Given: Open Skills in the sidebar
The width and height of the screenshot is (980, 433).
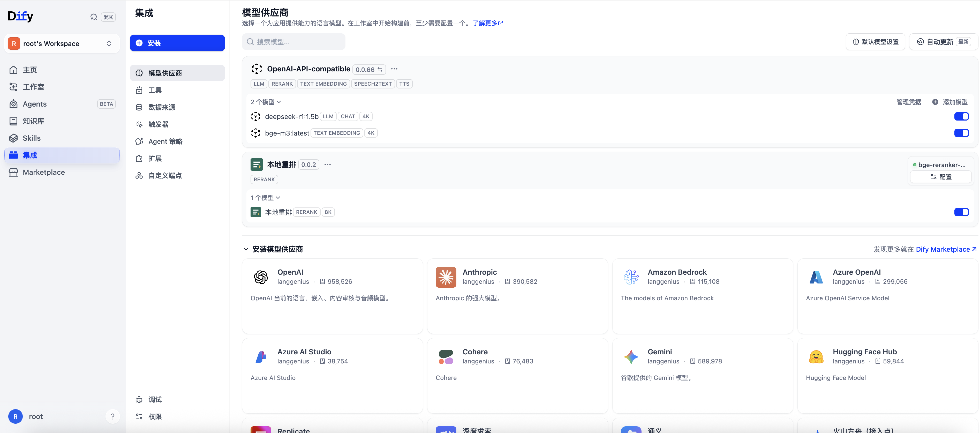Looking at the screenshot, I should (x=62, y=138).
